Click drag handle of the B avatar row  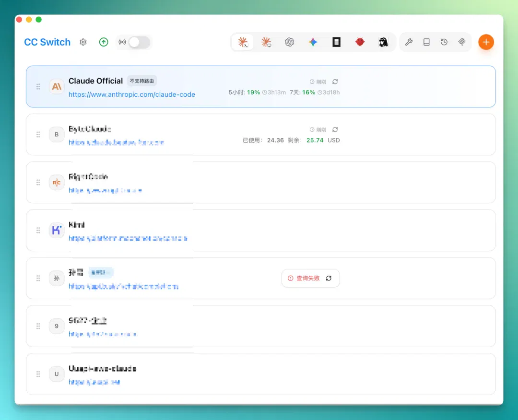coord(38,134)
